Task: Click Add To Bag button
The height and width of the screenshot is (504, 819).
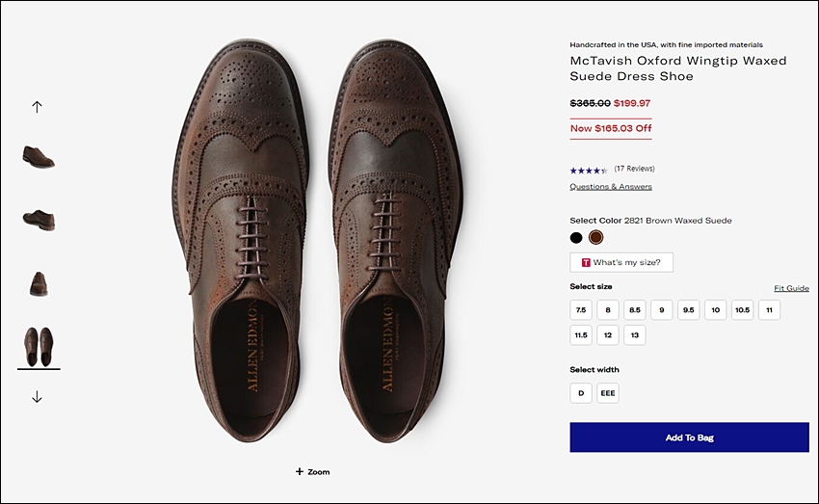Action: pos(690,438)
